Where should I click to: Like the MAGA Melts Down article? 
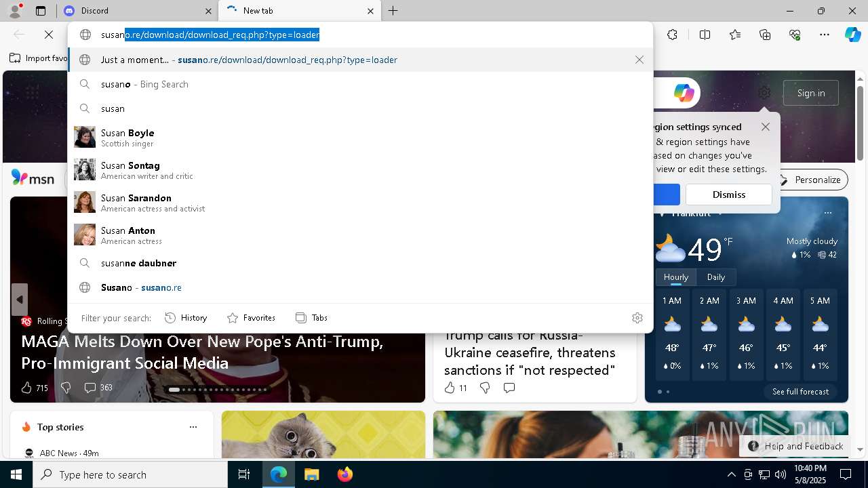tap(27, 388)
